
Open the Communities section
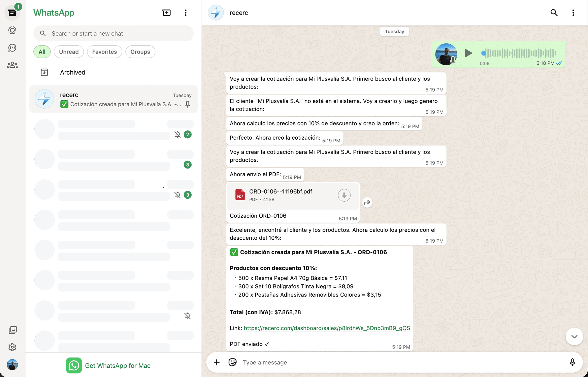click(12, 65)
